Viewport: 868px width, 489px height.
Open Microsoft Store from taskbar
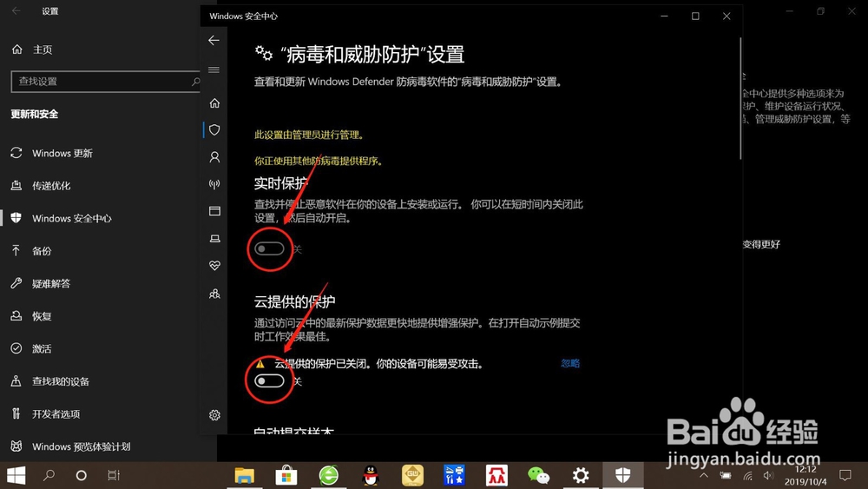tap(286, 475)
